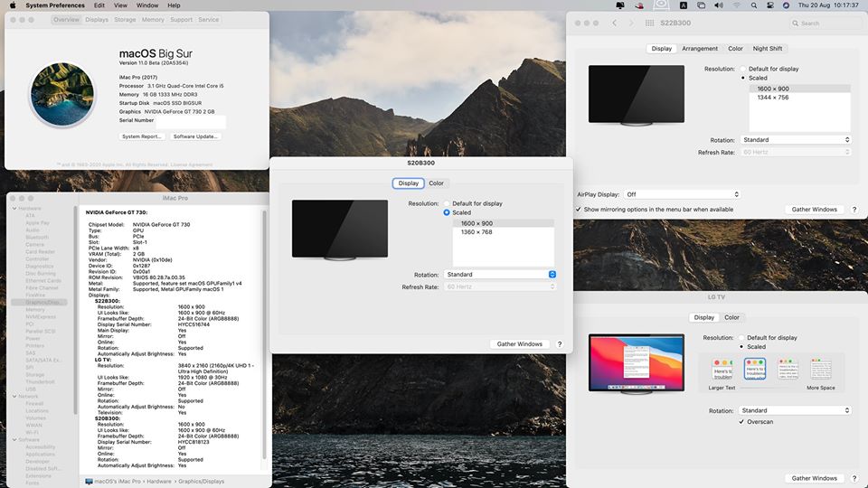Open the Help menu
The image size is (868, 488).
(174, 5)
